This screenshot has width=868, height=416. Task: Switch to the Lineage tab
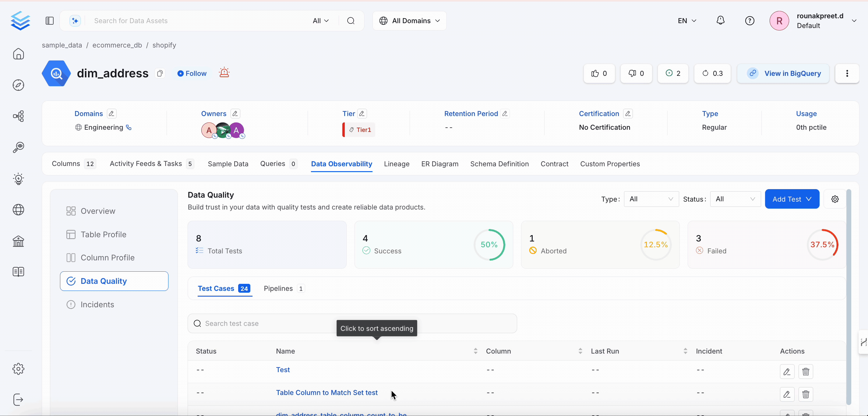point(397,164)
